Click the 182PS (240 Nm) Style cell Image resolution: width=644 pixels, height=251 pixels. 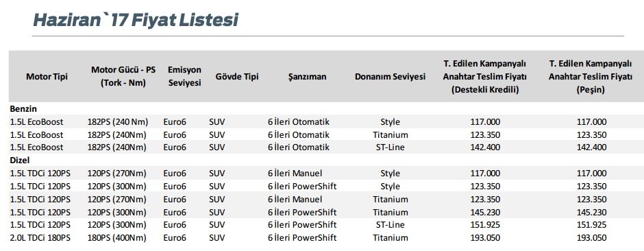[x=117, y=122]
